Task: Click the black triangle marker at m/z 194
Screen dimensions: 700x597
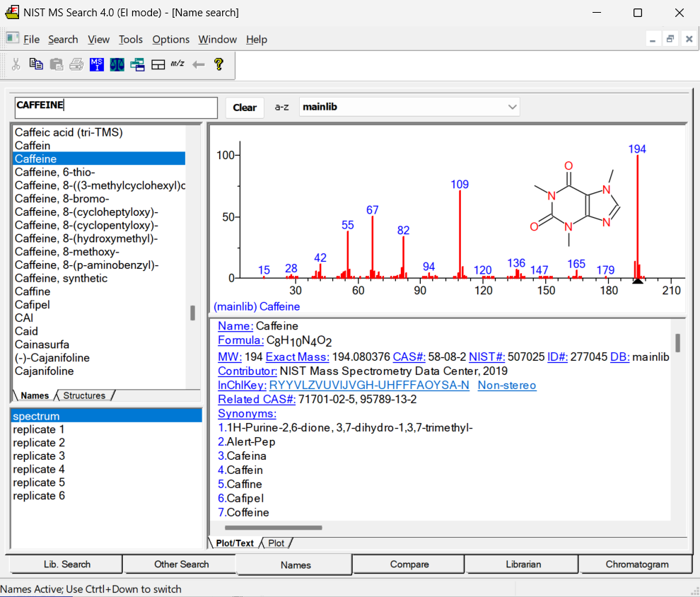Action: coord(638,281)
